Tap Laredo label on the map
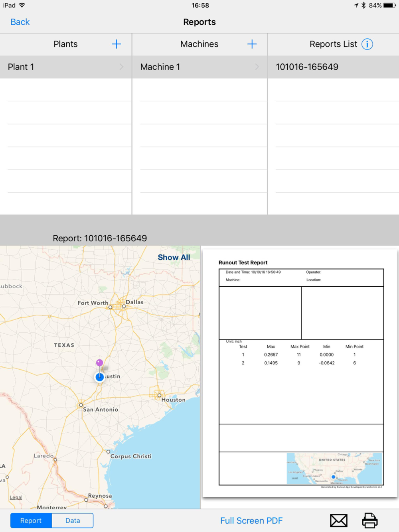 point(43,455)
